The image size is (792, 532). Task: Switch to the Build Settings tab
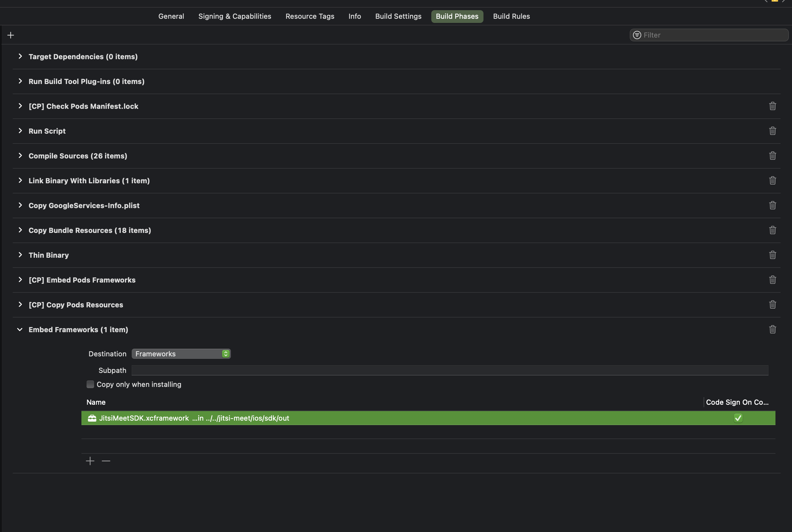pos(398,16)
